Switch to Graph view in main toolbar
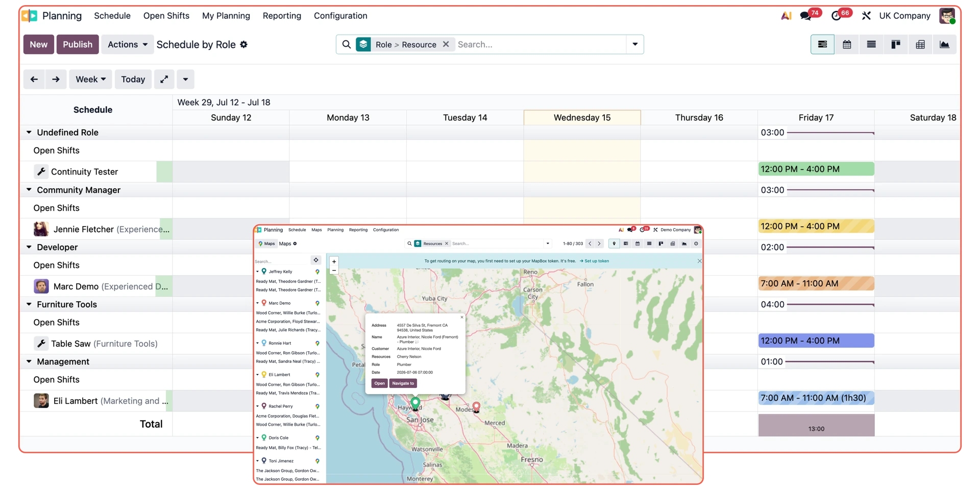This screenshot has width=980, height=490. click(x=944, y=44)
